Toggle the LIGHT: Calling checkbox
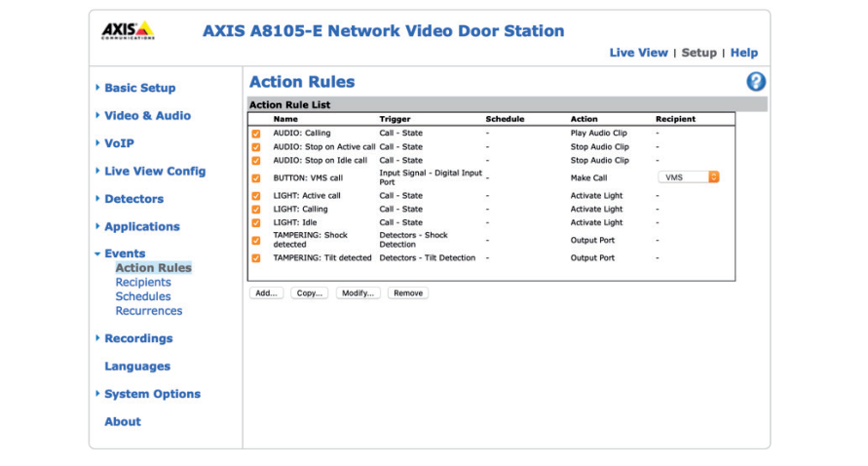The width and height of the screenshot is (868, 466). [x=256, y=210]
